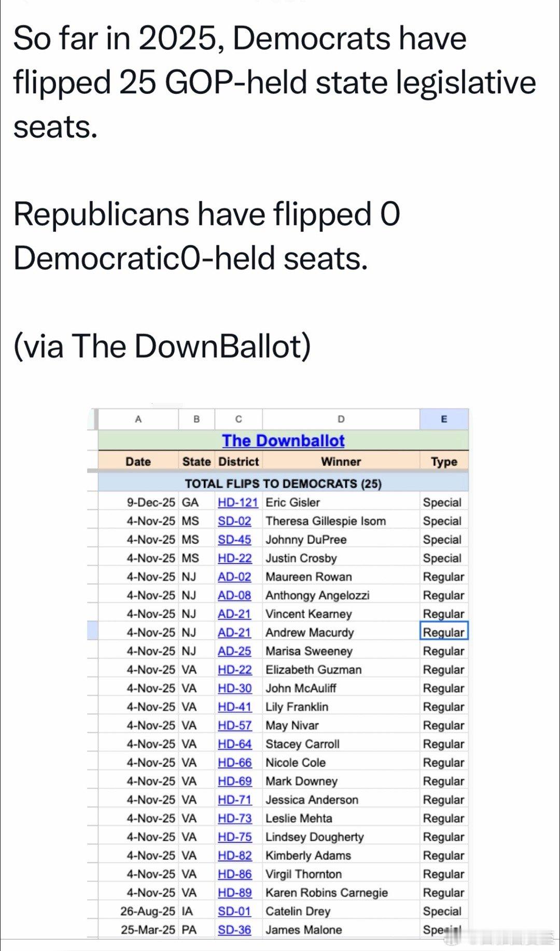The image size is (560, 951).
Task: Open SD-45 district link for Johnny DuPree
Action: point(234,540)
